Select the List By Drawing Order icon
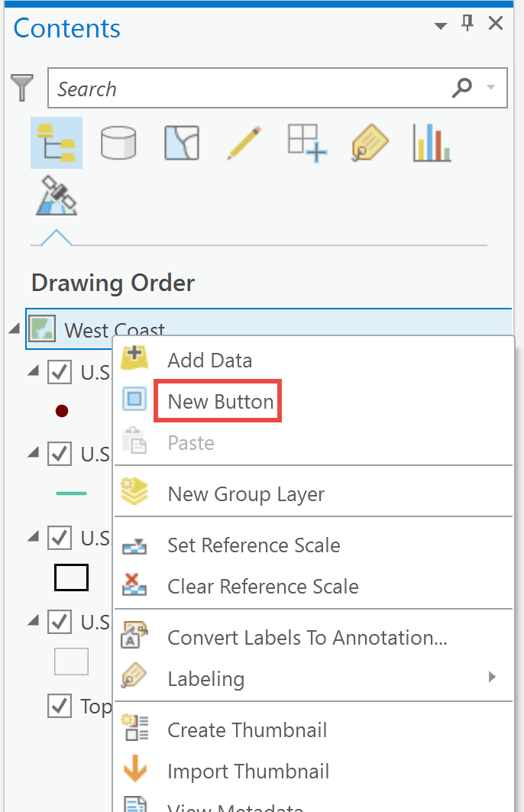524x812 pixels. pos(56,142)
